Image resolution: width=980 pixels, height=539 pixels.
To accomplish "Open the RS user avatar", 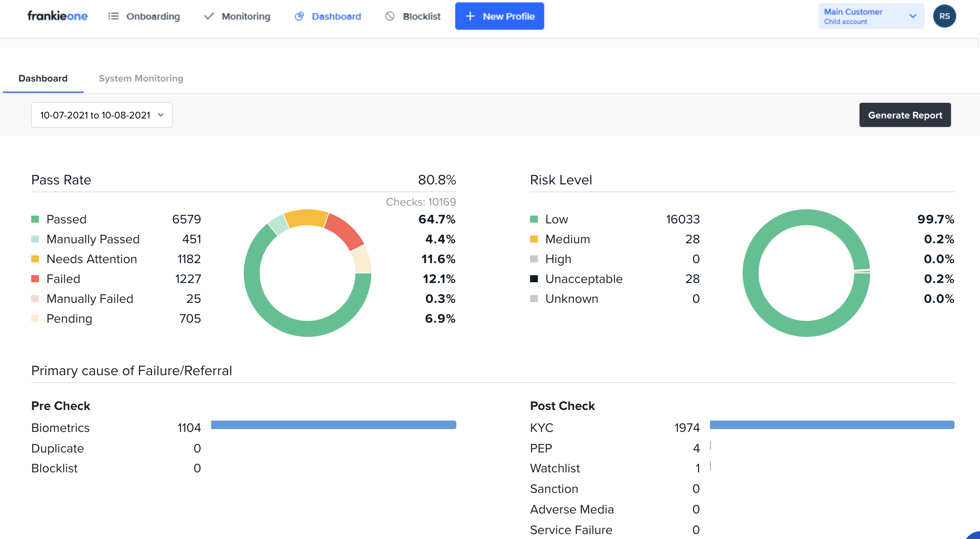I will [x=944, y=16].
